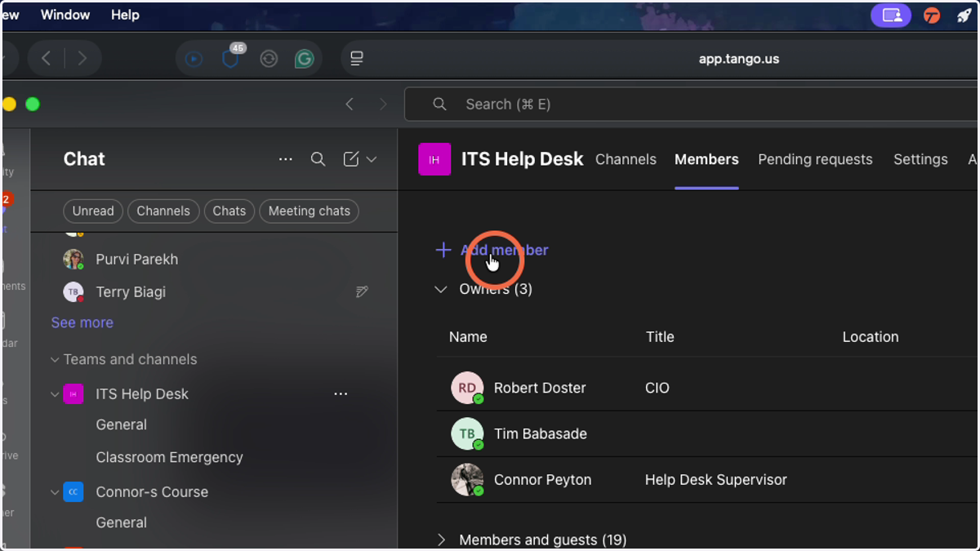Click the Chat search magnifier icon
The image size is (980, 551).
pyautogui.click(x=318, y=159)
